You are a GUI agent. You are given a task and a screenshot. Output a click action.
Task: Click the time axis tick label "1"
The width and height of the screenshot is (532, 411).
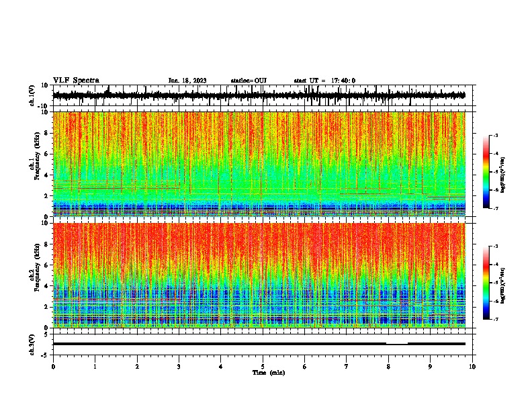tap(95, 367)
